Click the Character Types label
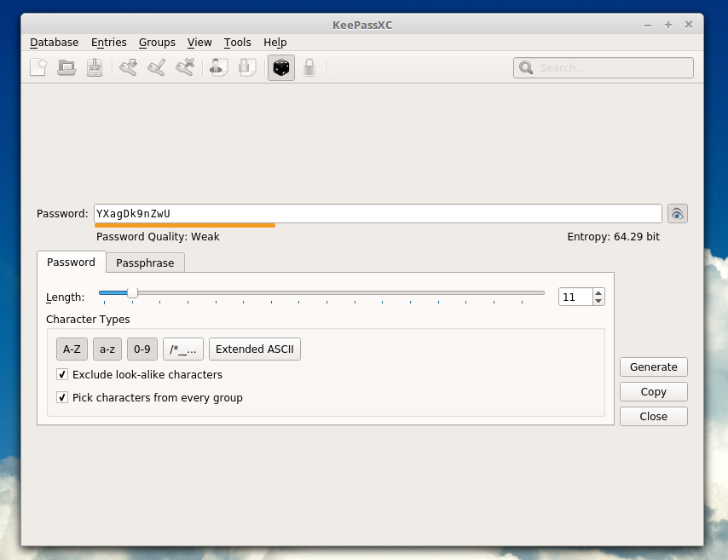Screen dimensions: 728x560 point(88,319)
